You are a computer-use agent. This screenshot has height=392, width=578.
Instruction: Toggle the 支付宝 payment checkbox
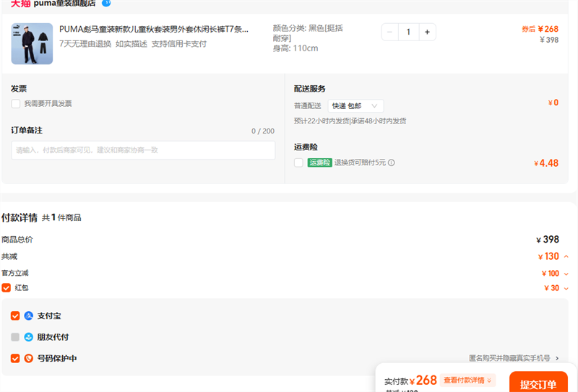[15, 316]
